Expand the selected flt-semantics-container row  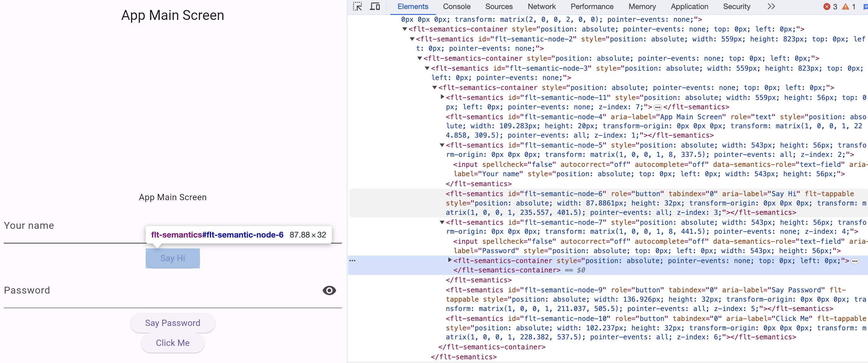pyautogui.click(x=450, y=260)
